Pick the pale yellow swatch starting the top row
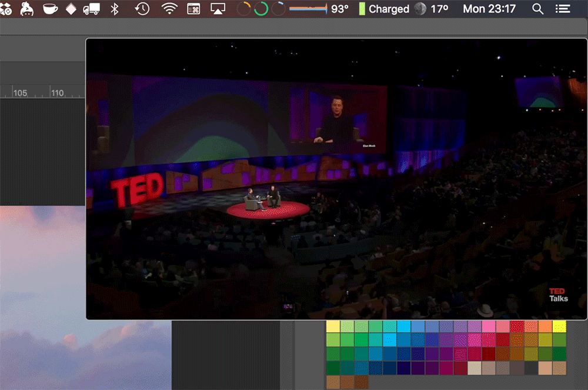Screen dimensions: 588x390 [333, 326]
